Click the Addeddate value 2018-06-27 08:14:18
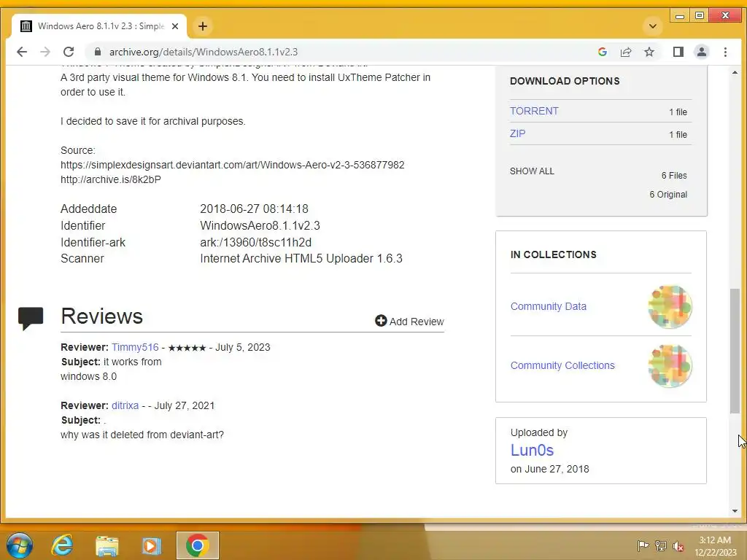Screen dimensions: 747x560 pos(254,209)
